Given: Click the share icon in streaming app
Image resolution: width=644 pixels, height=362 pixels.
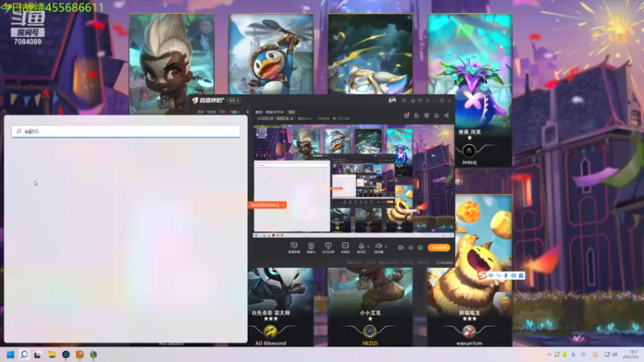Looking at the screenshot, I should tap(447, 115).
